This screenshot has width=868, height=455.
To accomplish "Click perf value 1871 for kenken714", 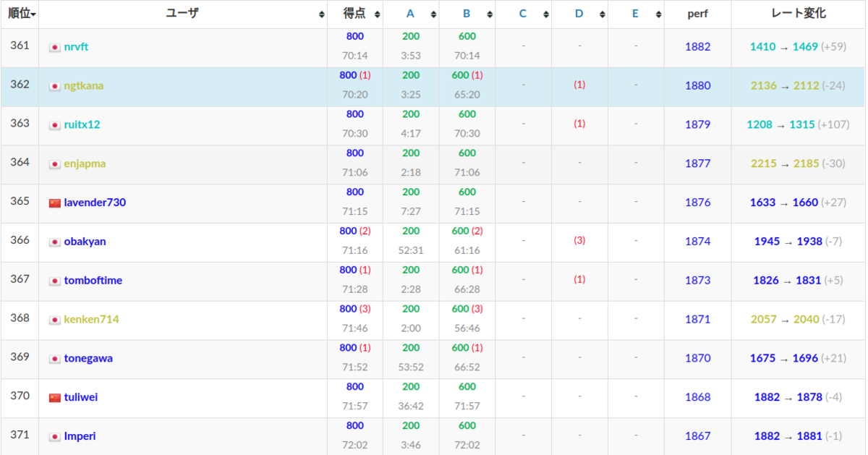I will [697, 320].
